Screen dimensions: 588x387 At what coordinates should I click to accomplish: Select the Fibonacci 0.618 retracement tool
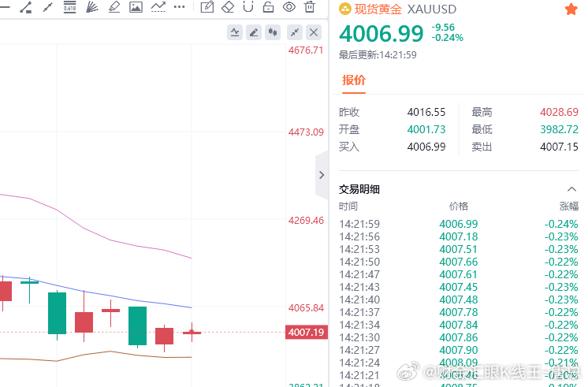tap(69, 7)
